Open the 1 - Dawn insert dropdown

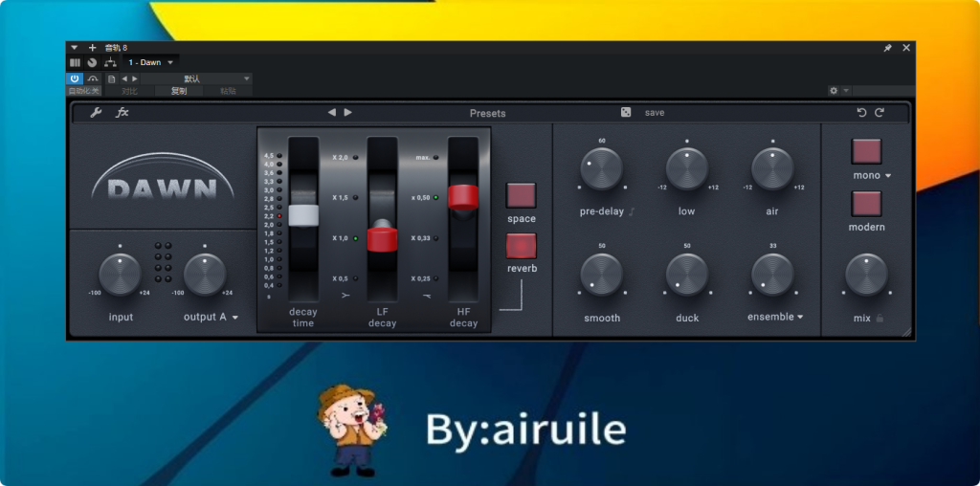coord(150,62)
